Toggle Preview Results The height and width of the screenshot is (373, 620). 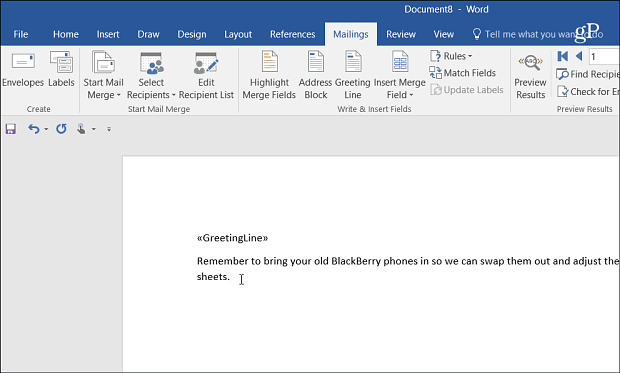(x=530, y=76)
